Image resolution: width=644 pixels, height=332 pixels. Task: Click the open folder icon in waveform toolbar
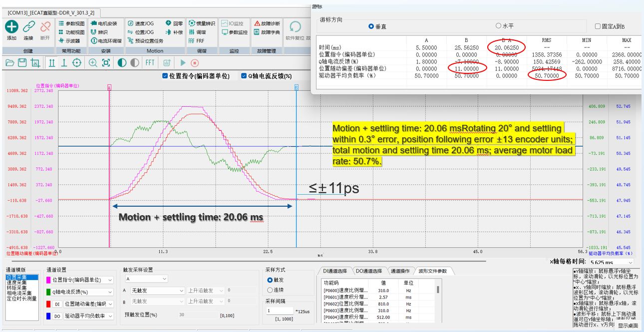pyautogui.click(x=9, y=62)
